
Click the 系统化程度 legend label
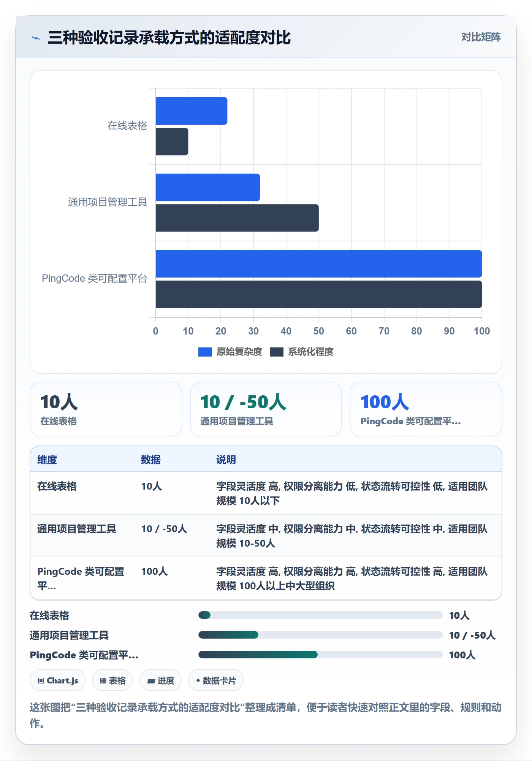(x=310, y=352)
